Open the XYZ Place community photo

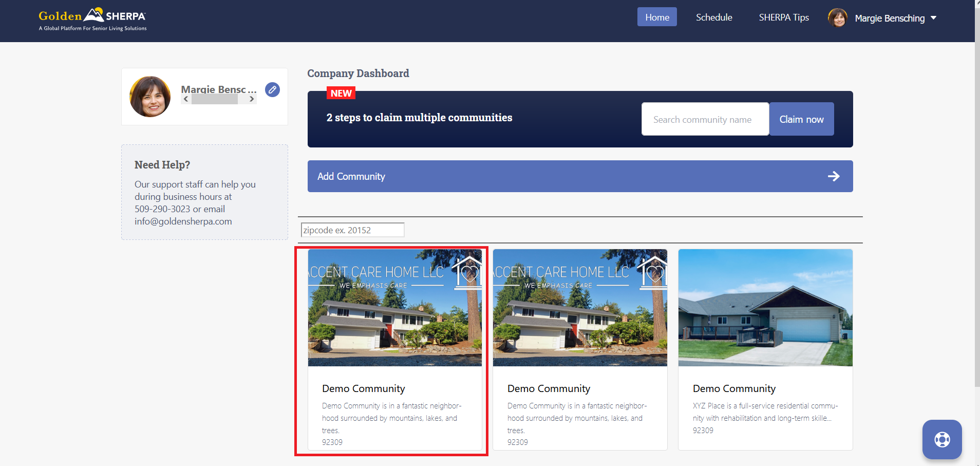(765, 308)
